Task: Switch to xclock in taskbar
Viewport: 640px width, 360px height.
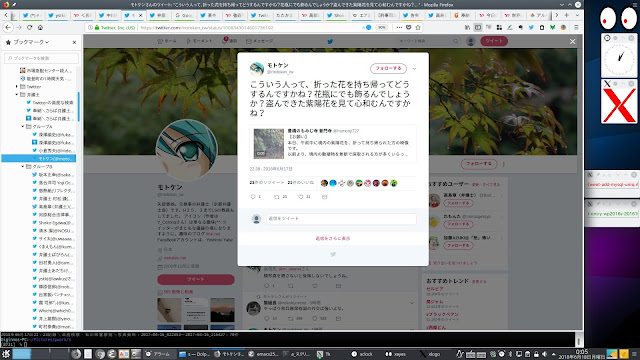Action: [362, 354]
